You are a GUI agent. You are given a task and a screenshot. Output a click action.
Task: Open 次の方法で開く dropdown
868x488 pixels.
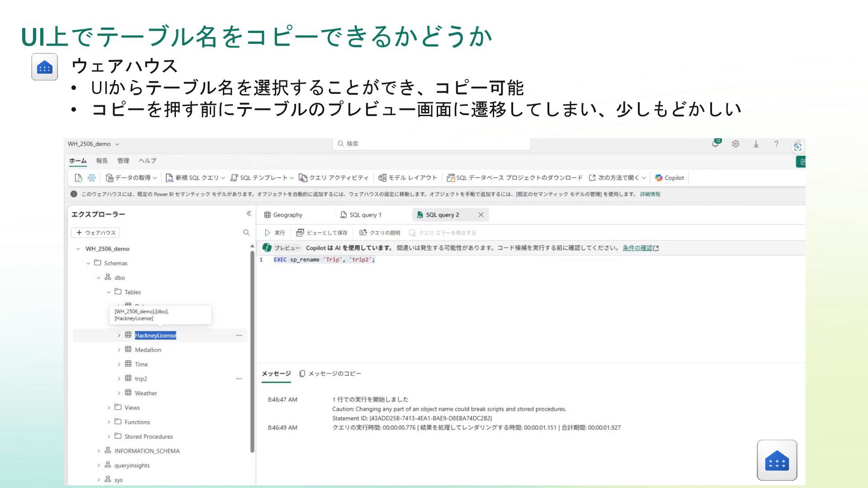[x=618, y=178]
